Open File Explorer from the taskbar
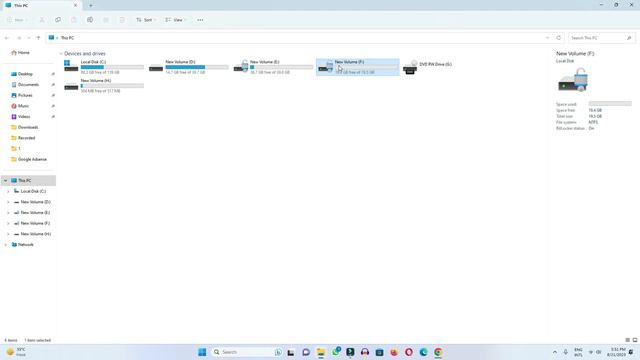The width and height of the screenshot is (640, 360). pyautogui.click(x=321, y=352)
